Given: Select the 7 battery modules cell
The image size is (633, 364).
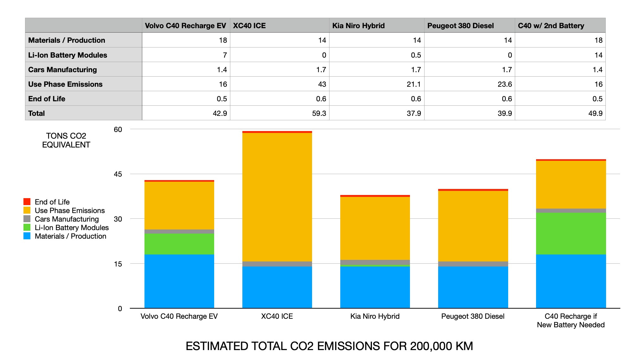Looking at the screenshot, I should click(x=186, y=55).
